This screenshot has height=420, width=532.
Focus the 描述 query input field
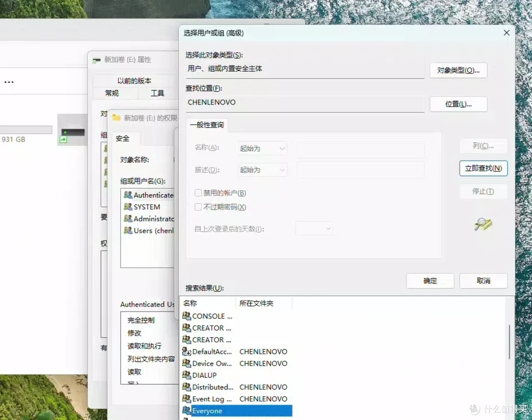coord(361,170)
